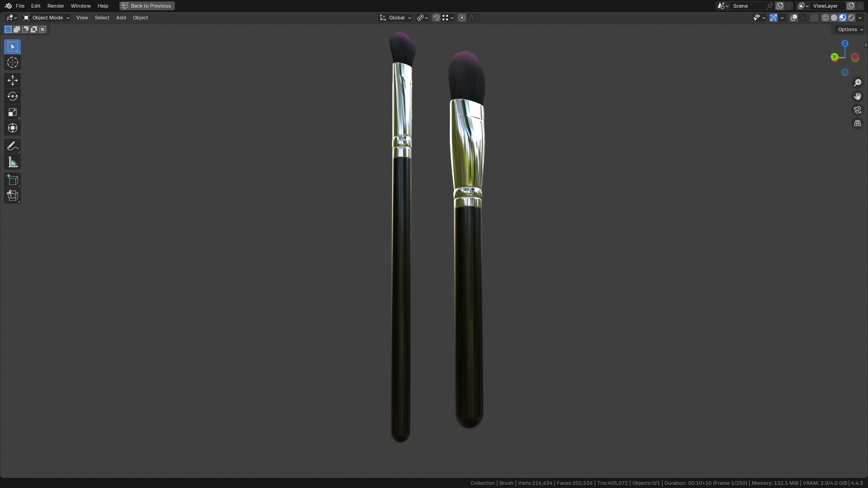Open the viewport Add menu
The width and height of the screenshot is (868, 488).
click(x=121, y=18)
